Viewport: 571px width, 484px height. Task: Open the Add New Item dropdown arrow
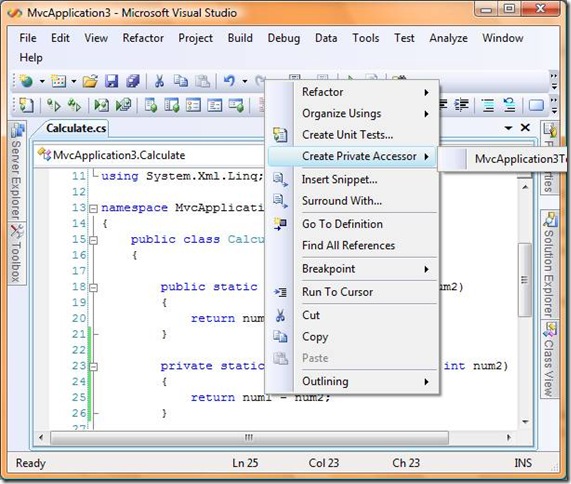tap(74, 81)
